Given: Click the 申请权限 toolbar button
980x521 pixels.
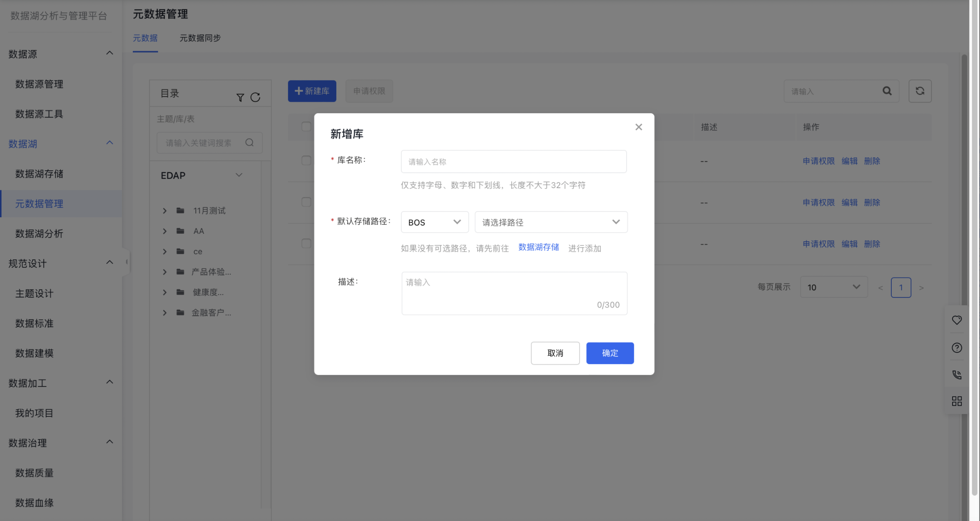Looking at the screenshot, I should (x=369, y=91).
